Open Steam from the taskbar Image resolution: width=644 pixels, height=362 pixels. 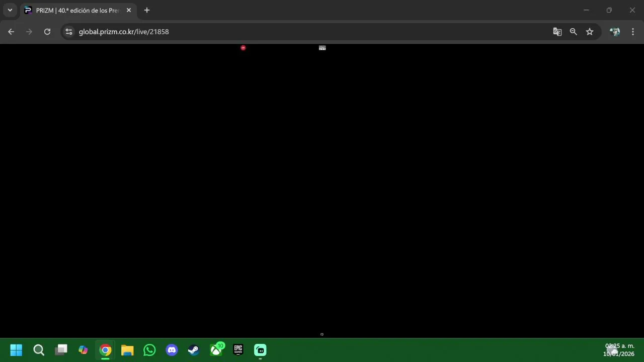(x=194, y=350)
